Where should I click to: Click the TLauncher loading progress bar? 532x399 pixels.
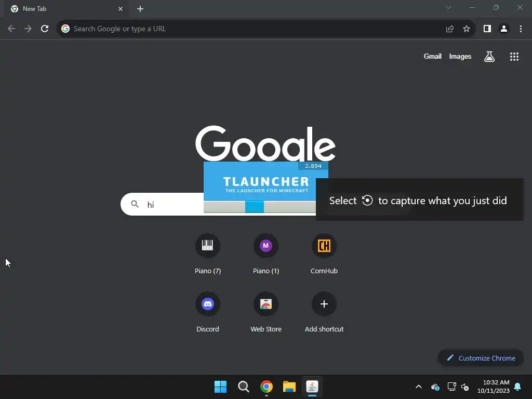[x=260, y=207]
